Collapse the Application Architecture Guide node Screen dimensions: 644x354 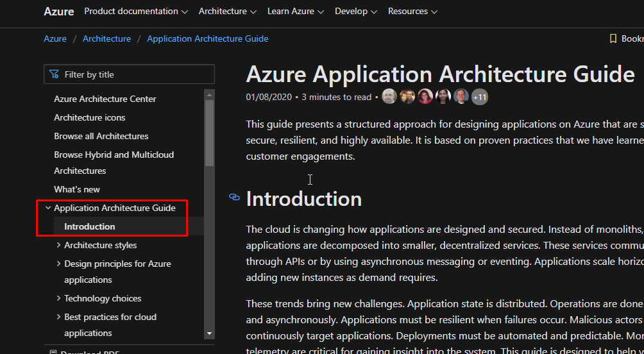(48, 208)
